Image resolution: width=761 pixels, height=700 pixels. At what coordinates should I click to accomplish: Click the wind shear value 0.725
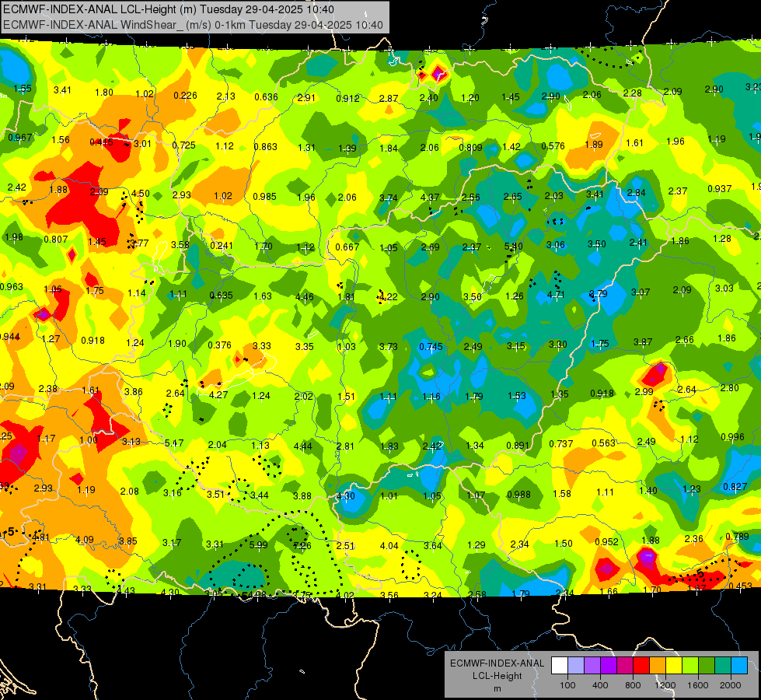point(183,145)
